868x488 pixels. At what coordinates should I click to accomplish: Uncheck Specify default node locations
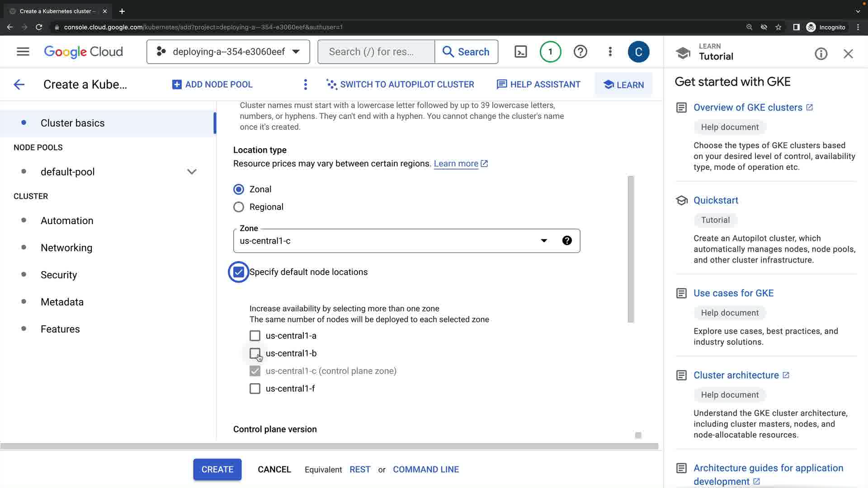tap(239, 272)
